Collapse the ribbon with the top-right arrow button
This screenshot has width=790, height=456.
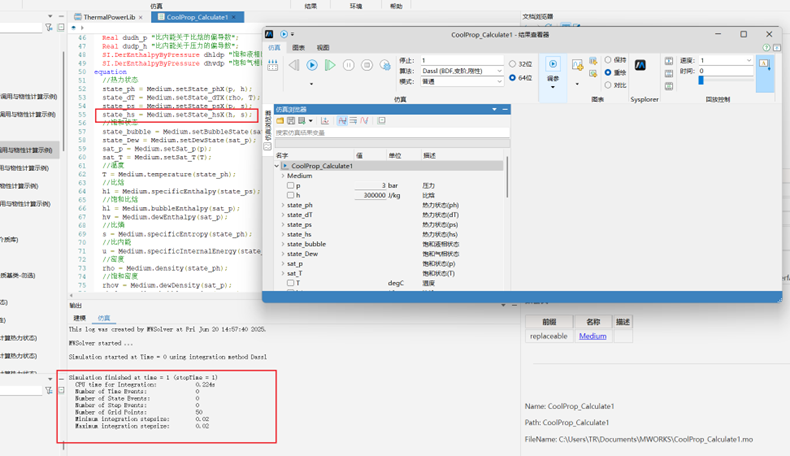776,47
